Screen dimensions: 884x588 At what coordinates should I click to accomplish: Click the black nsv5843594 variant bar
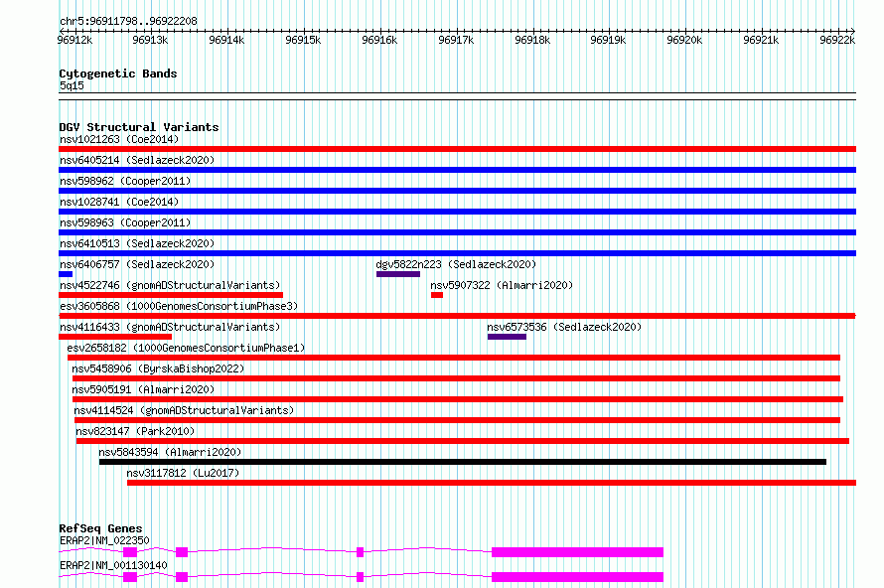463,462
